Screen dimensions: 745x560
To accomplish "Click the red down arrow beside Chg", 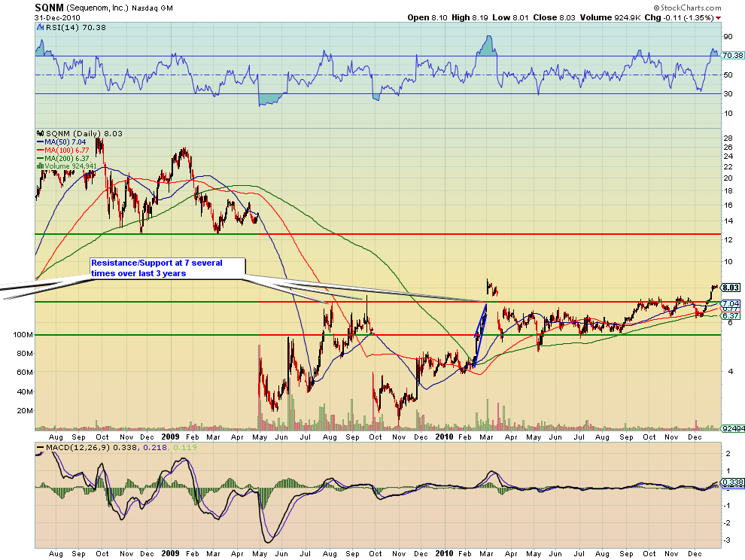I will tap(719, 18).
